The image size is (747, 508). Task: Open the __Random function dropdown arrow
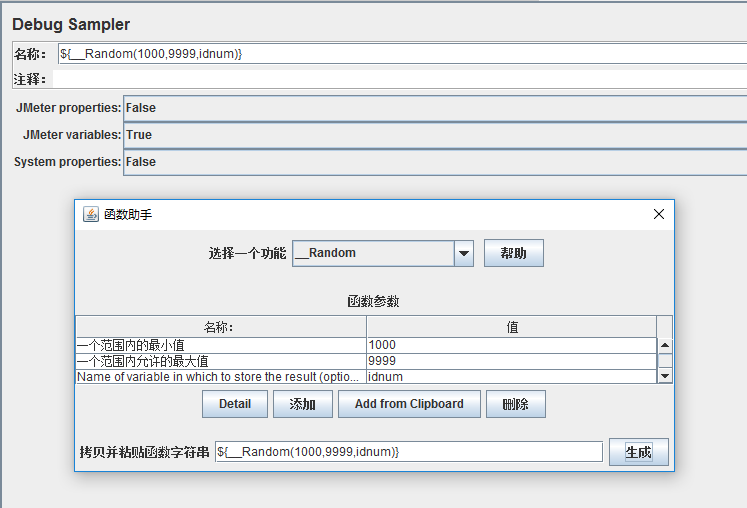pos(464,253)
